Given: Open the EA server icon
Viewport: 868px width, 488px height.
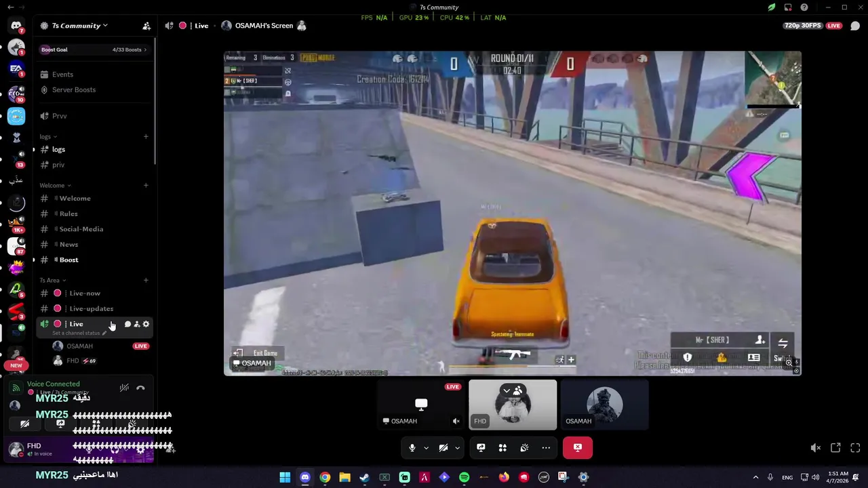Looking at the screenshot, I should click(x=16, y=68).
